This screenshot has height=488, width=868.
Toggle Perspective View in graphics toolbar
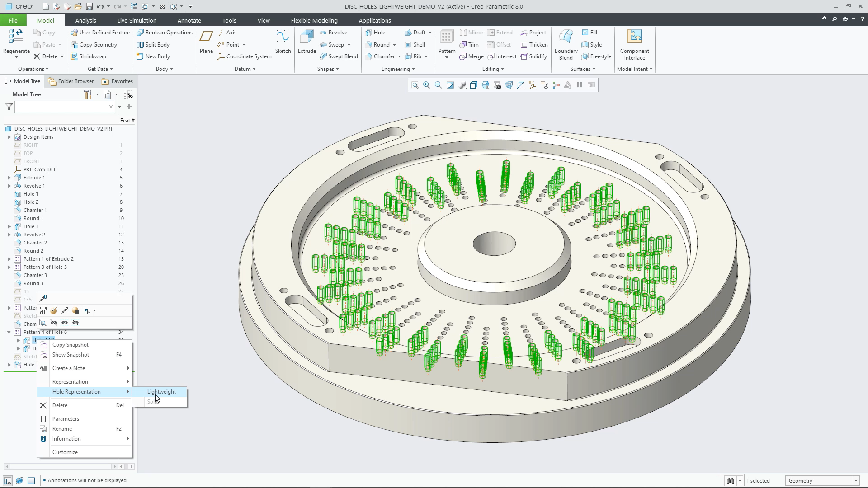509,85
